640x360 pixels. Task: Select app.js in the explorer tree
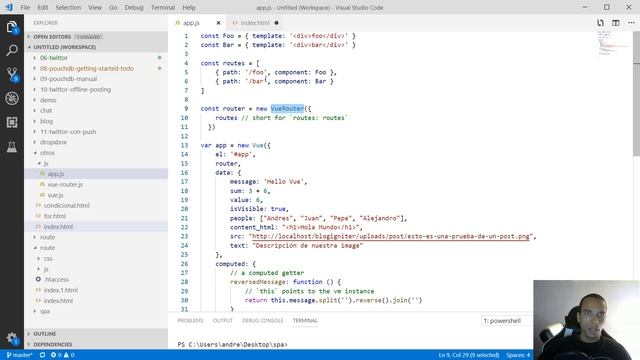pos(96,174)
